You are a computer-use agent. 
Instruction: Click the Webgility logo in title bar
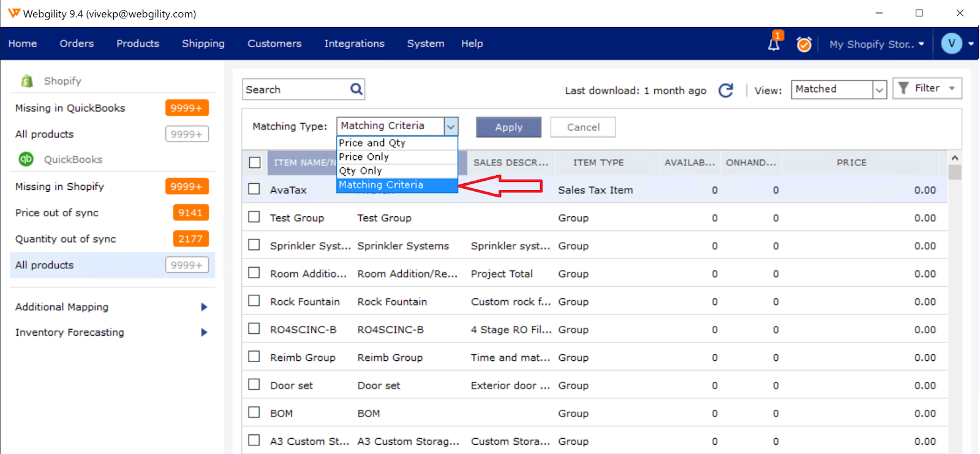[x=13, y=13]
